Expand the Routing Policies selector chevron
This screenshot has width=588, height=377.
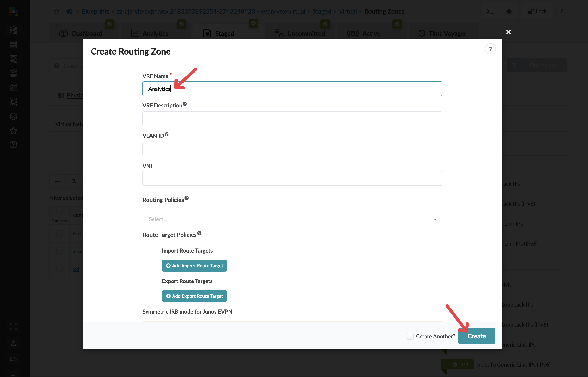point(435,219)
